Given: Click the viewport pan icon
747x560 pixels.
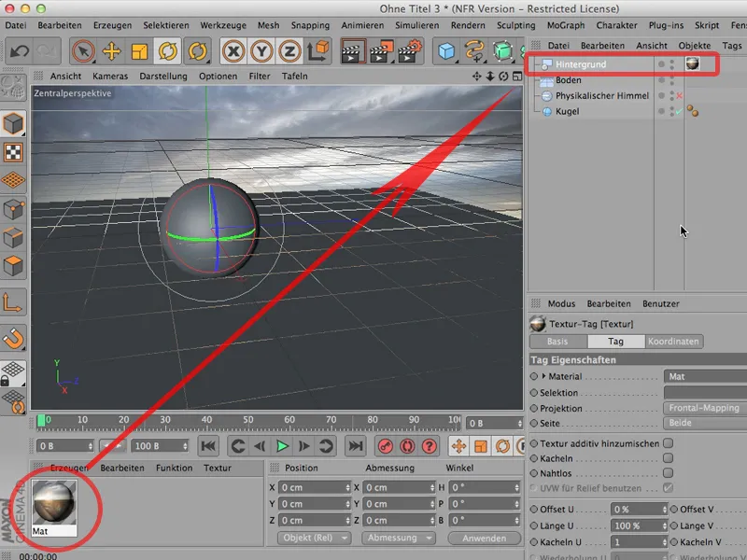Looking at the screenshot, I should (x=476, y=77).
